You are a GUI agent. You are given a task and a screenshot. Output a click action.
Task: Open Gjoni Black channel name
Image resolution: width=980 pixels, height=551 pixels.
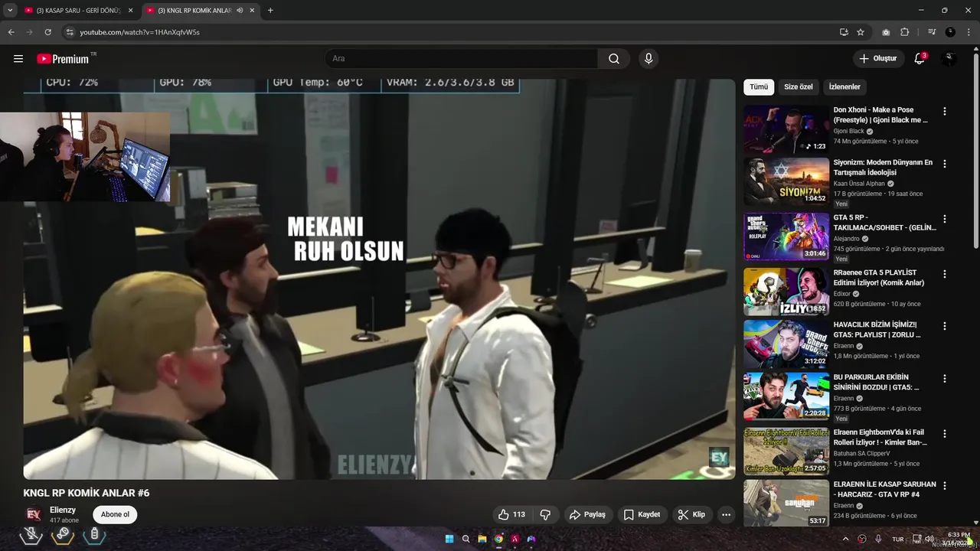[x=848, y=131]
